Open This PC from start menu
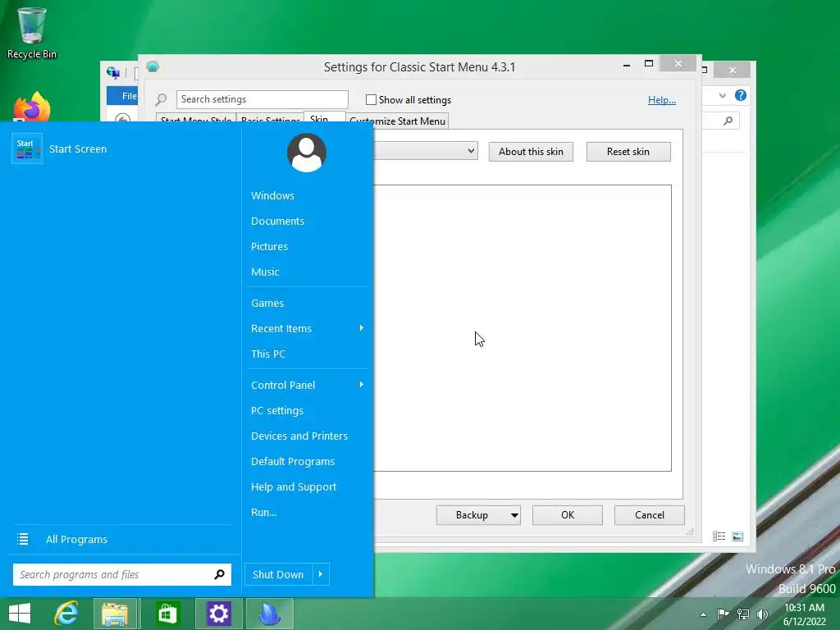 (268, 354)
